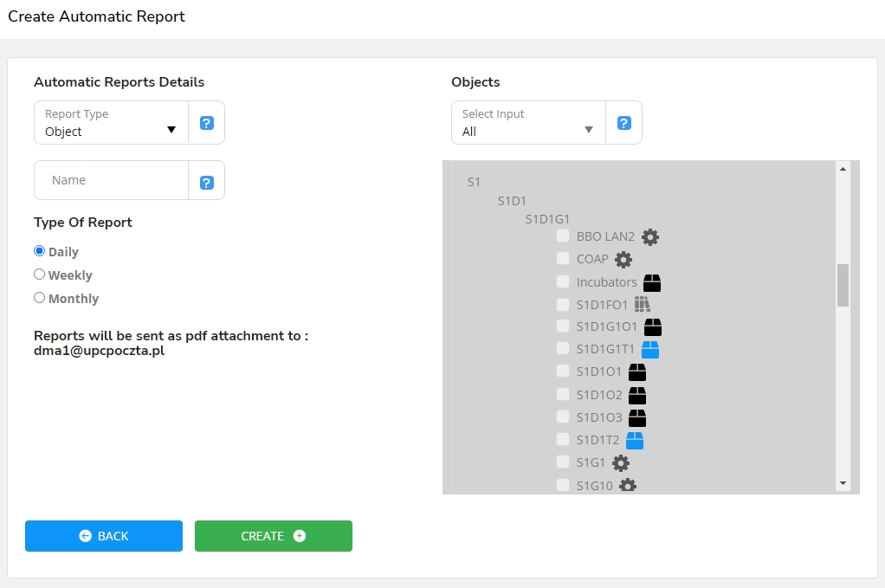Image resolution: width=885 pixels, height=588 pixels.
Task: Click the books icon next to S1D1FO1
Action: [x=642, y=304]
